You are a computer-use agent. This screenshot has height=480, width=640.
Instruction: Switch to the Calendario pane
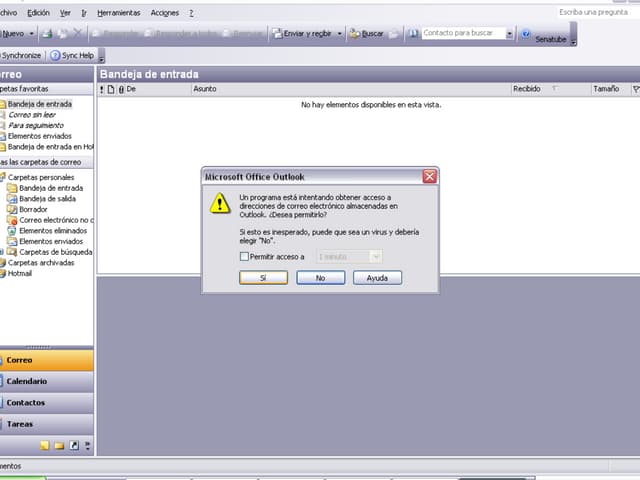pos(46,381)
